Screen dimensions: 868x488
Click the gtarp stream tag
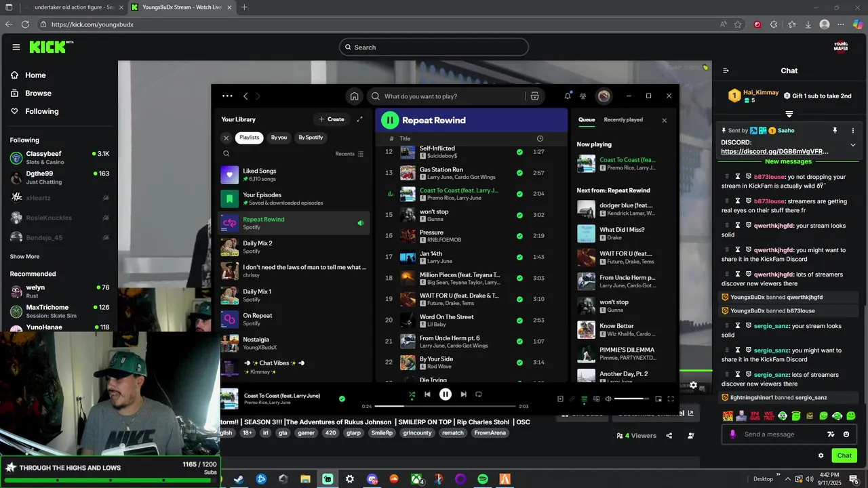pyautogui.click(x=353, y=433)
